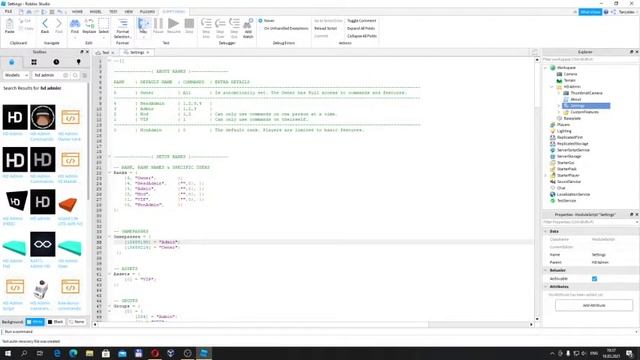Set Toolbox background to White

(35, 322)
